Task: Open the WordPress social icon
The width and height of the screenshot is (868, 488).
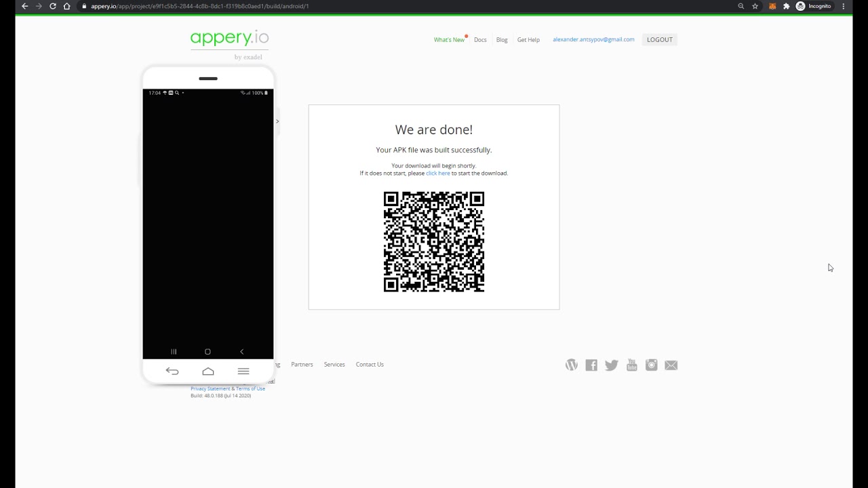Action: coord(572,365)
